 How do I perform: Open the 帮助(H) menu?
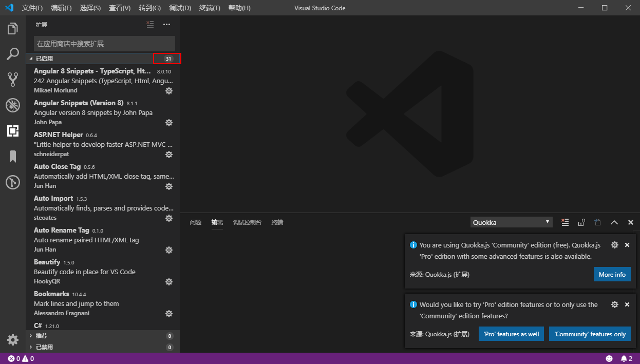tap(239, 8)
